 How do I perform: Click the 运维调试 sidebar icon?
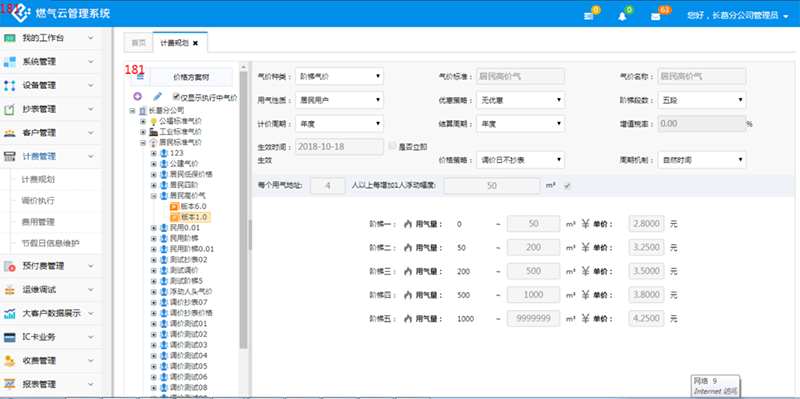tap(10, 290)
